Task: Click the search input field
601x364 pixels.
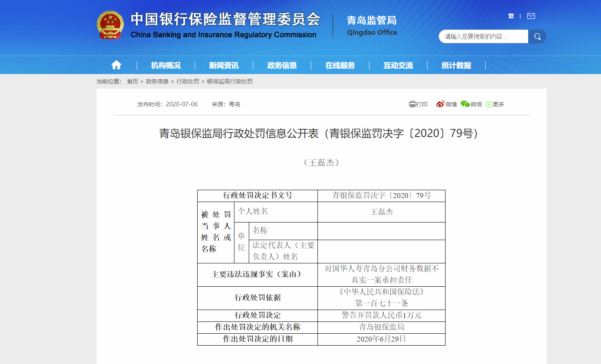Action: click(x=483, y=36)
